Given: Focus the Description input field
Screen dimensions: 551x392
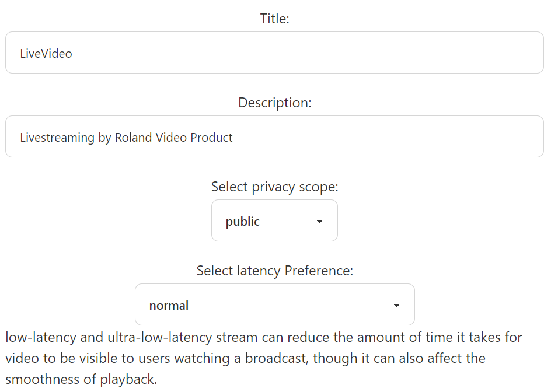Looking at the screenshot, I should 274,136.
